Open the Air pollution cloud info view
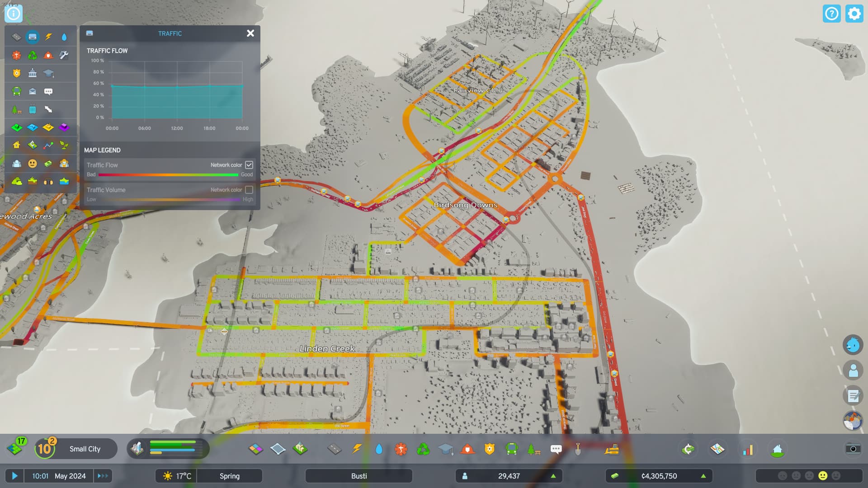Viewport: 868px width, 488px height. coord(16,182)
